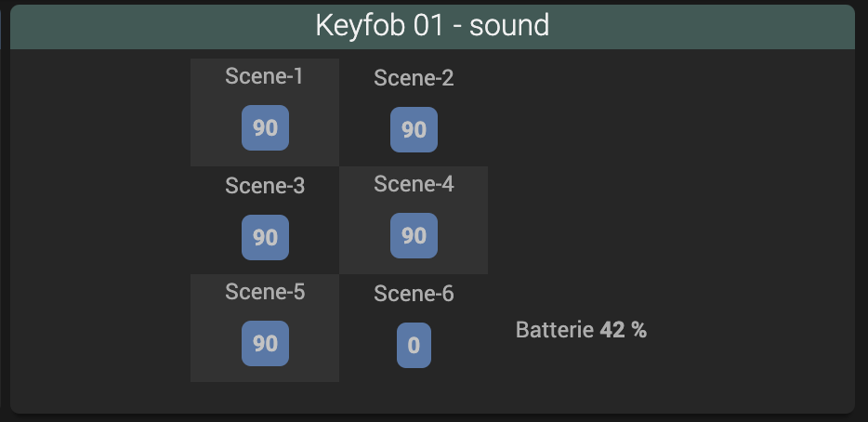Click the green header bar left of title
Image resolution: width=868 pixels, height=422 pixels.
[x=139, y=26]
